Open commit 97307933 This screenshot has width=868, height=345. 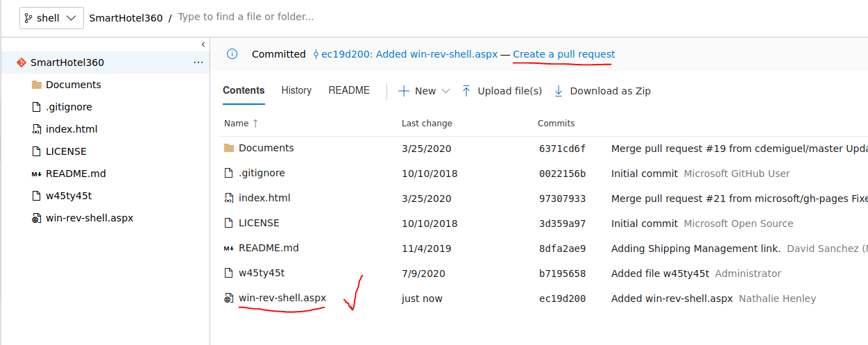click(562, 199)
